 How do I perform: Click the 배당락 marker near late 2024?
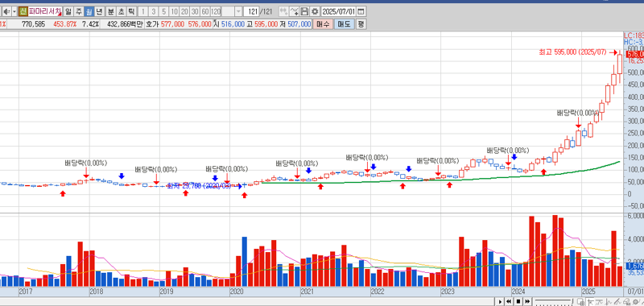[x=578, y=113]
